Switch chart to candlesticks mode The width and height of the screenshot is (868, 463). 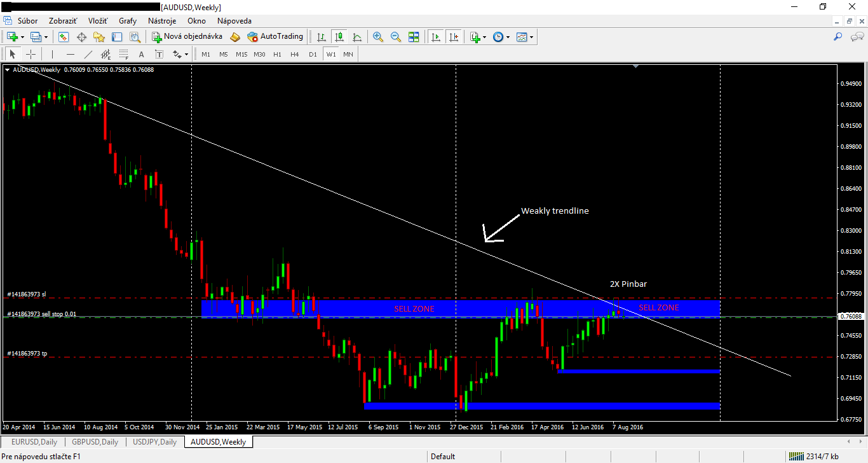point(339,37)
